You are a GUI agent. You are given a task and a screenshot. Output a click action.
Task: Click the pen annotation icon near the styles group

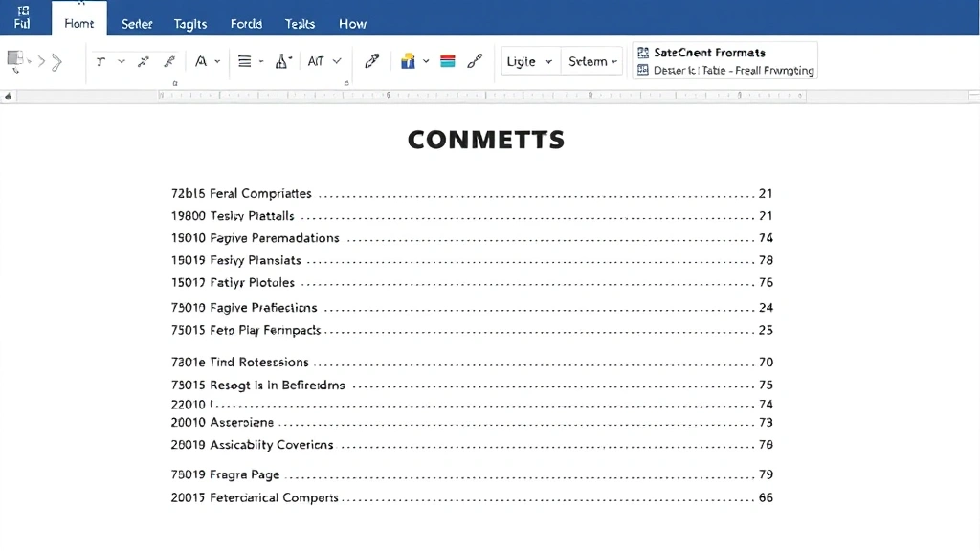372,59
